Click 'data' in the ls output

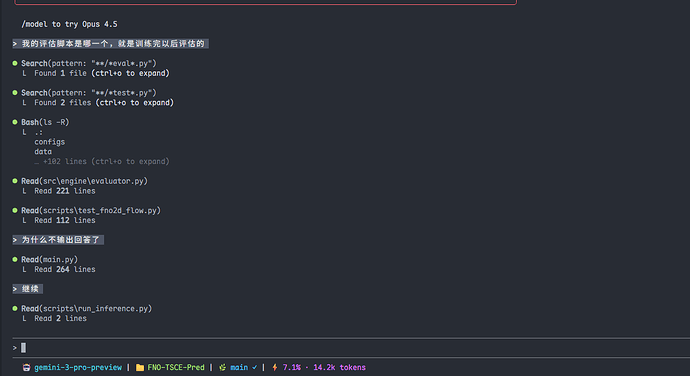pos(43,151)
